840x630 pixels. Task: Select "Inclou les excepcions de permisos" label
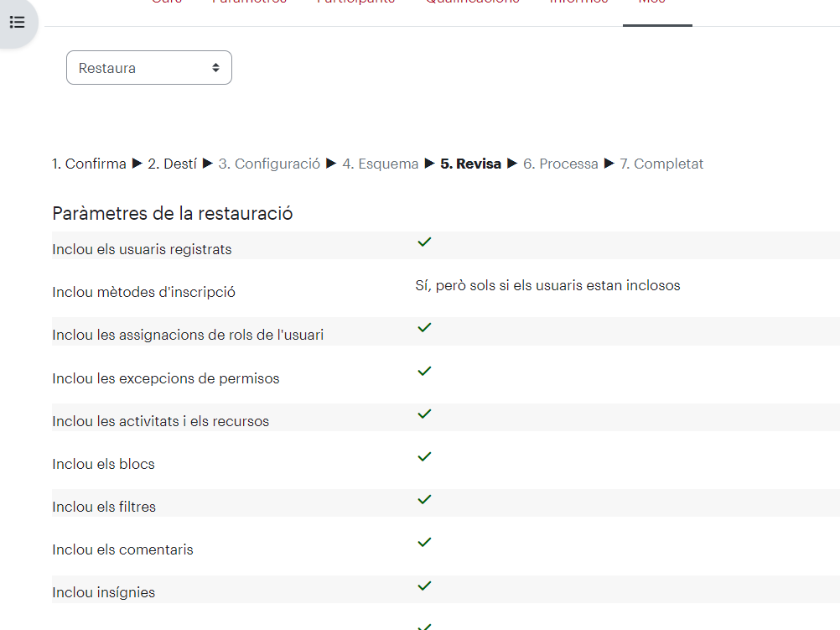165,378
